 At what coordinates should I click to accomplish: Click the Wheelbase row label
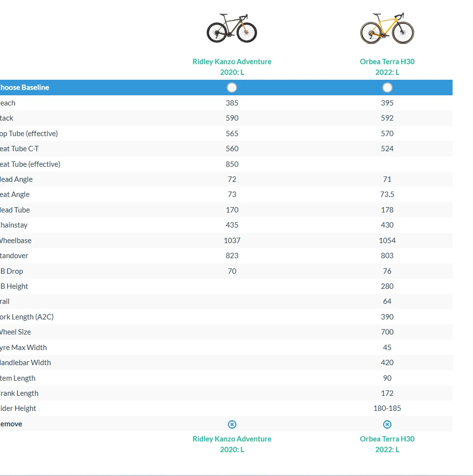16,241
